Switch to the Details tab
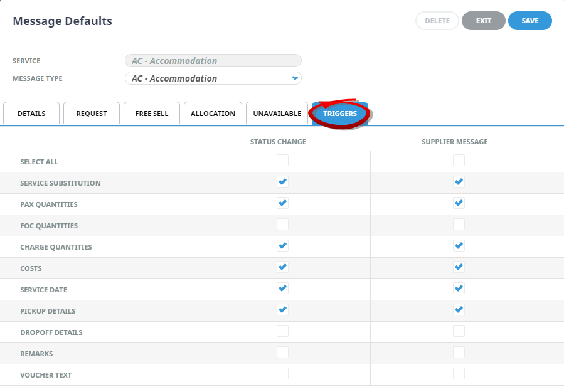The image size is (564, 392). [31, 114]
